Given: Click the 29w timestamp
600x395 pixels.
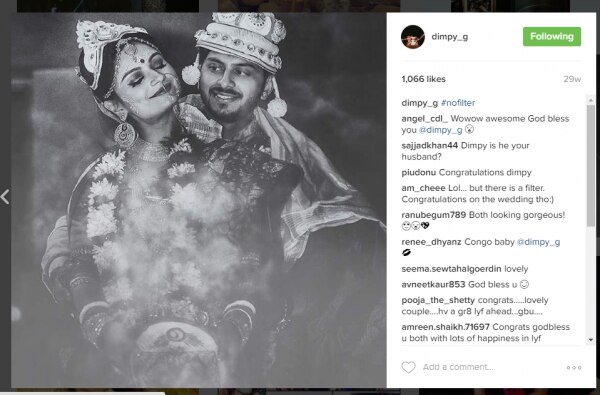Looking at the screenshot, I should [x=572, y=79].
